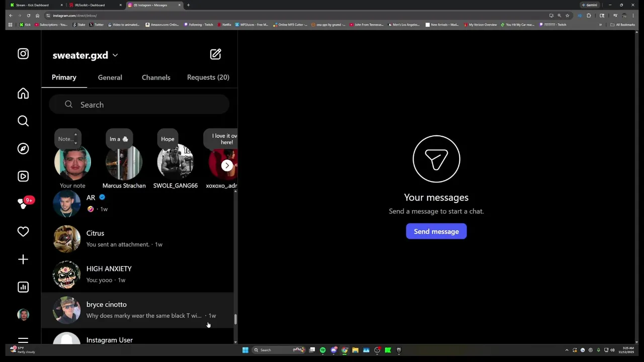Click the message Search field

[x=139, y=105]
